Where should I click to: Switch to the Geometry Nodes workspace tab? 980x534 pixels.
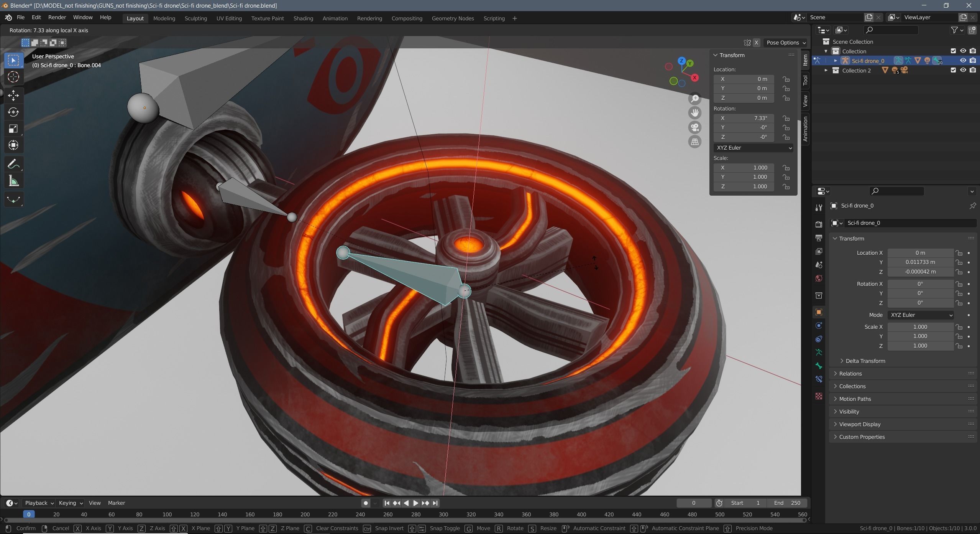[x=453, y=18]
